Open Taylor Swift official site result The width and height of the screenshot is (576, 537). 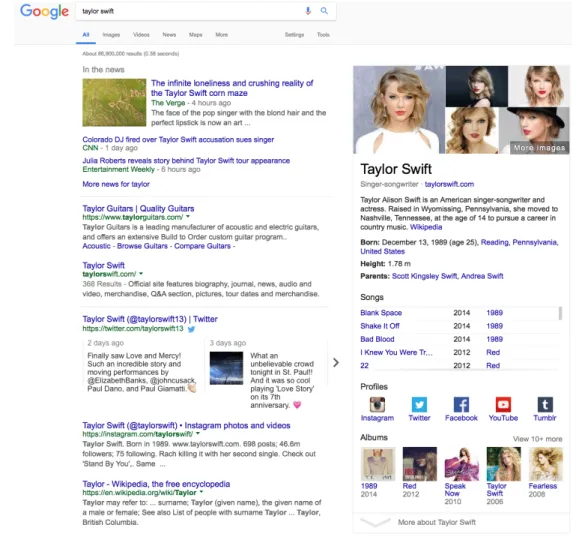click(x=104, y=265)
